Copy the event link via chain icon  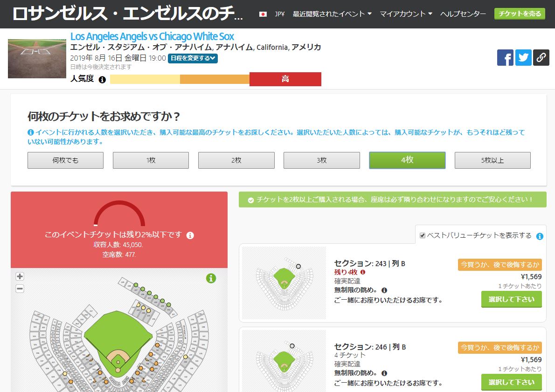point(541,58)
